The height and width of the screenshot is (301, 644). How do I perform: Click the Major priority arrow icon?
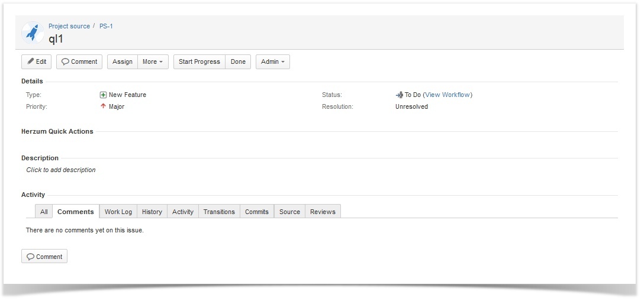tap(103, 106)
